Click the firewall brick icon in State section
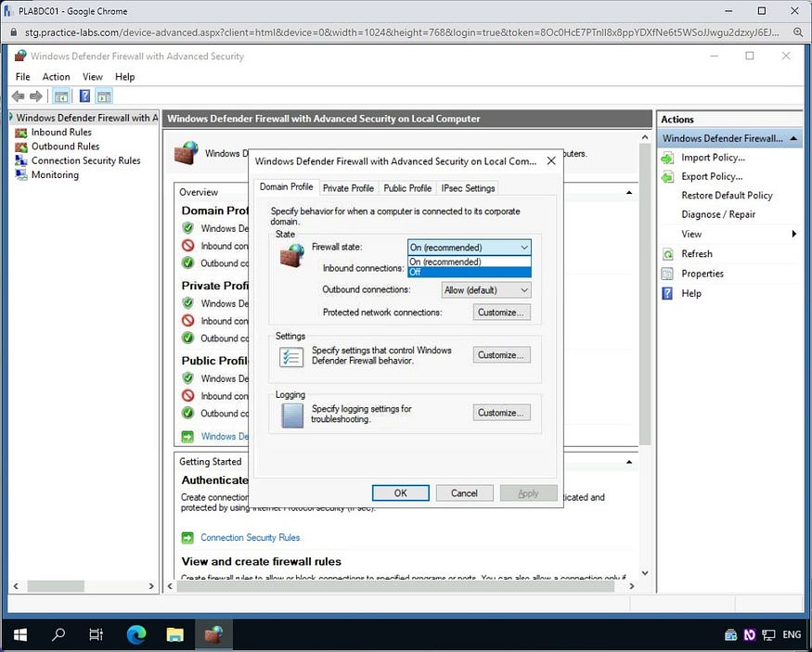The height and width of the screenshot is (652, 812). click(x=292, y=255)
